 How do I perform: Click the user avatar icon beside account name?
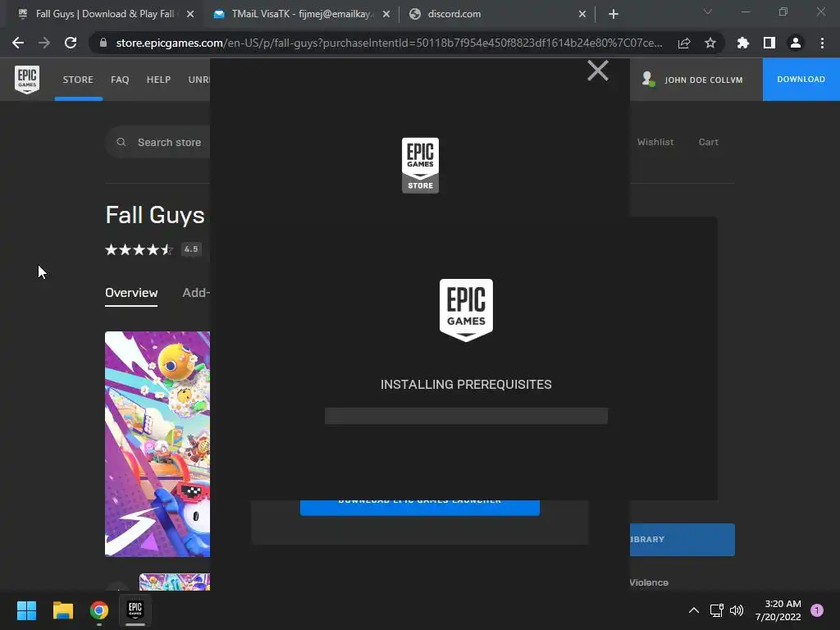[648, 80]
